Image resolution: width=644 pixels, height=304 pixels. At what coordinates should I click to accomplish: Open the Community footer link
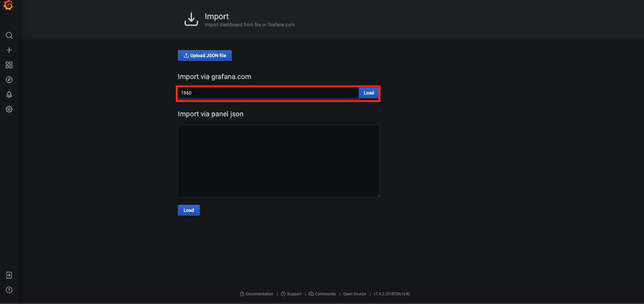322,294
